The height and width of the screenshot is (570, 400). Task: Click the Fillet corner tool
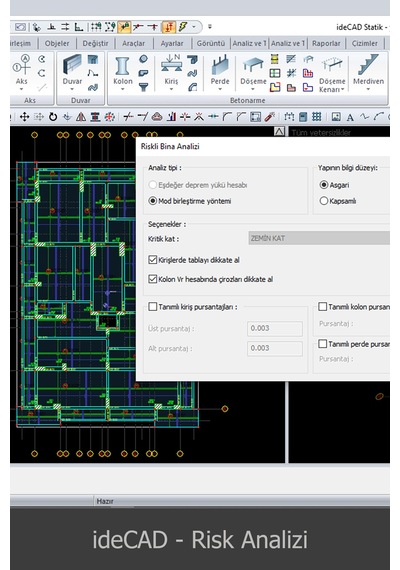tap(227, 117)
